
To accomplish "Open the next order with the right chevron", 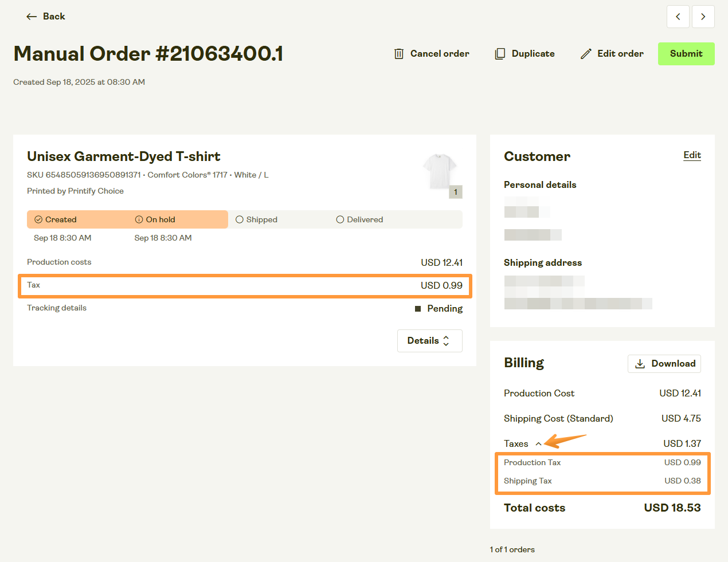I will tap(703, 16).
